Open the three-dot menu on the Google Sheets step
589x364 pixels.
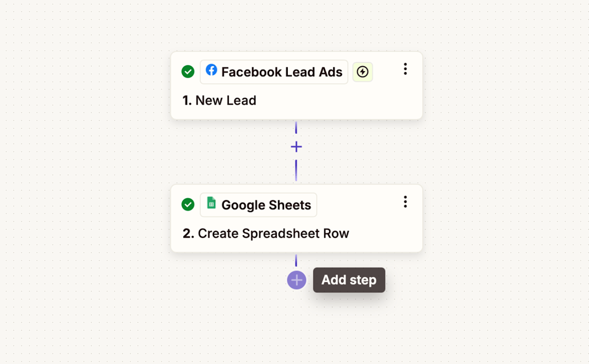click(x=405, y=202)
